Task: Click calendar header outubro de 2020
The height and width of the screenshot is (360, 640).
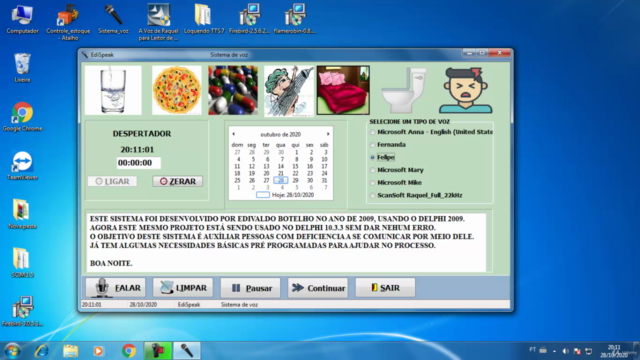Action: [281, 134]
